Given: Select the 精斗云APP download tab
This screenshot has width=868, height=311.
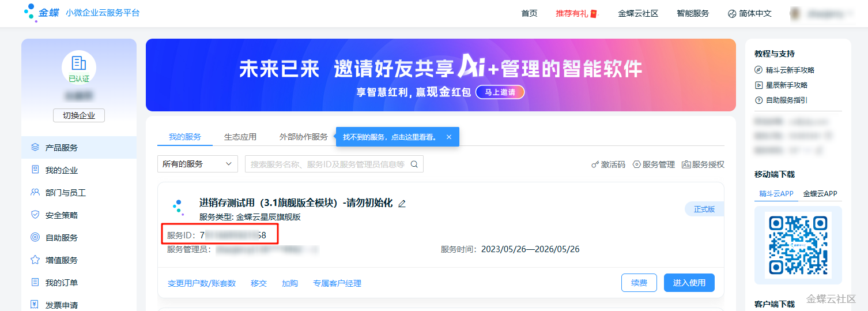Looking at the screenshot, I should 776,193.
